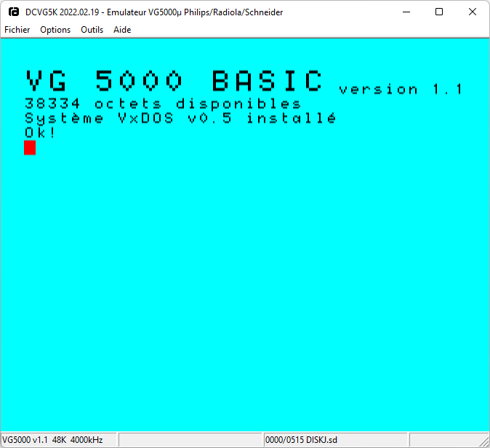This screenshot has height=448, width=490.
Task: Click the 'Ok!' prompt text
Action: [x=40, y=133]
